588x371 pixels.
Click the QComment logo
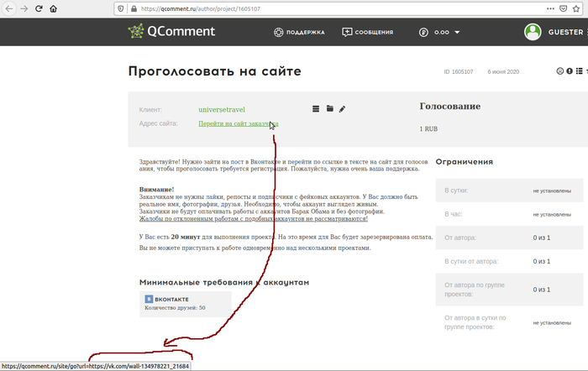[x=171, y=31]
